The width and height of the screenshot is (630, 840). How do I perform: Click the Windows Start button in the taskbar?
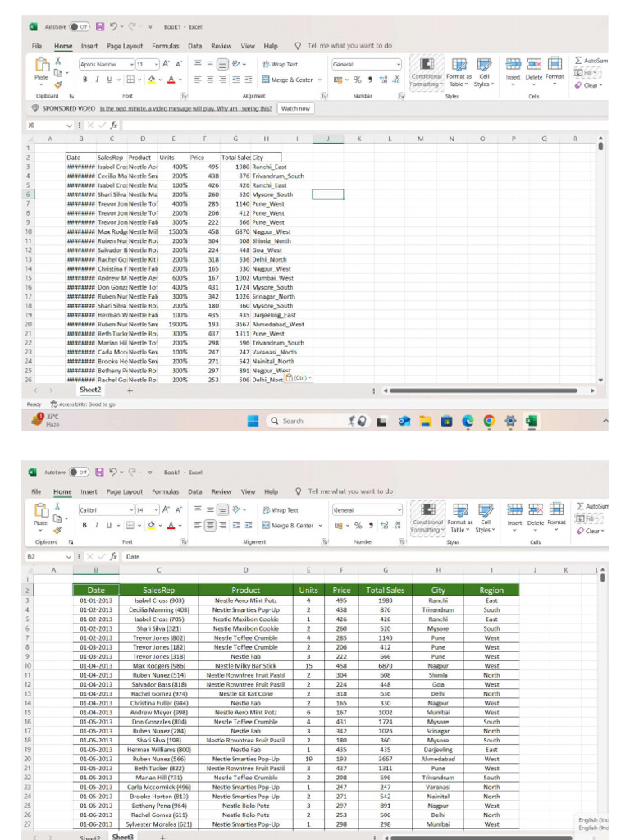[253, 422]
